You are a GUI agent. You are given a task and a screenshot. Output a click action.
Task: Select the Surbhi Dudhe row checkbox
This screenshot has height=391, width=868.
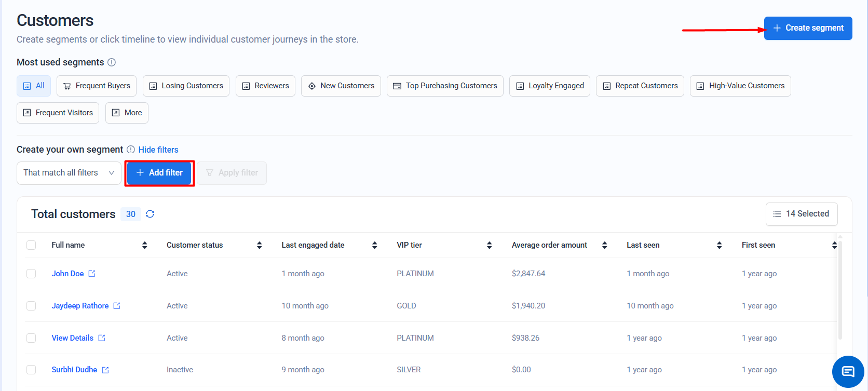(x=31, y=370)
